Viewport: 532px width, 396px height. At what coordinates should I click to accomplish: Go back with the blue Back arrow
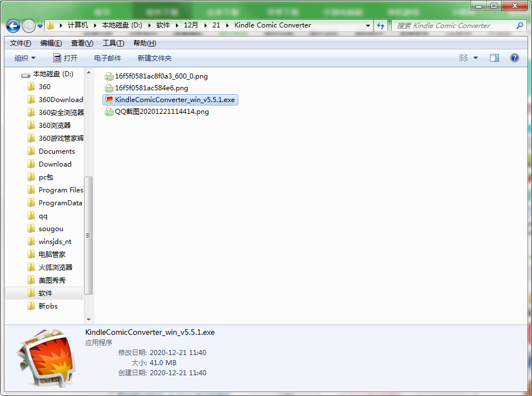click(x=13, y=26)
